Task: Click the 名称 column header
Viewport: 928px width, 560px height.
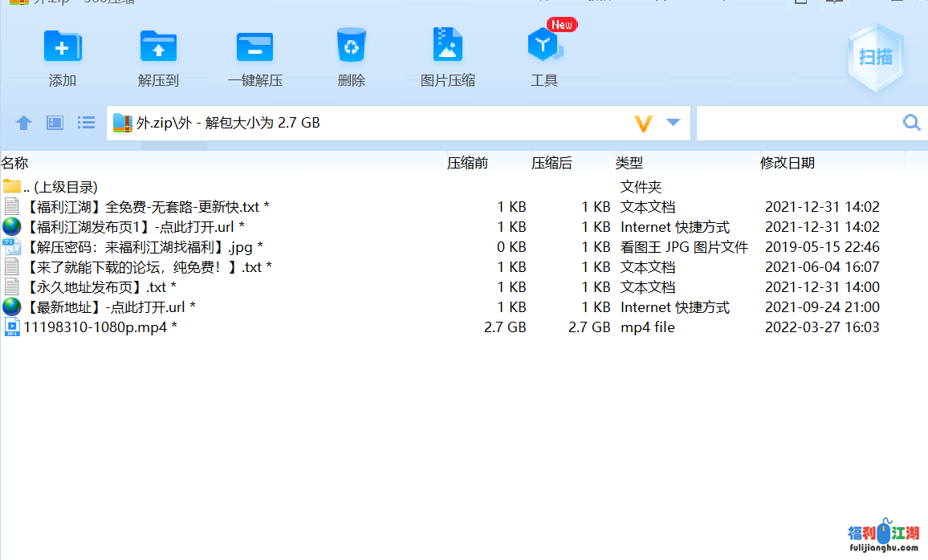Action: point(15,163)
